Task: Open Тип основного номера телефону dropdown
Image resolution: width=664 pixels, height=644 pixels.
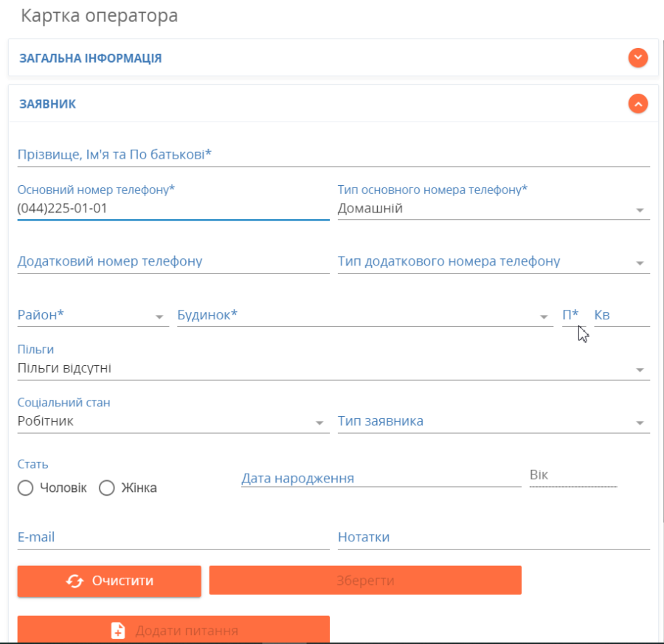Action: 640,210
